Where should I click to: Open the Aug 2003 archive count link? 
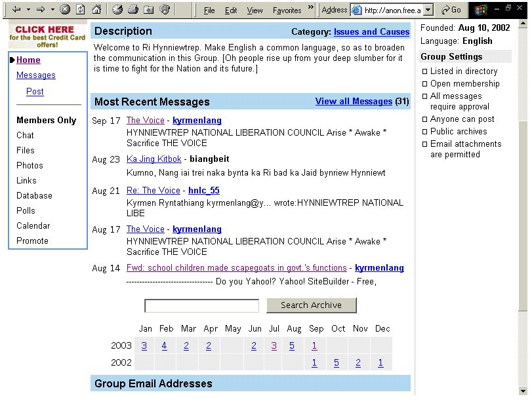[292, 345]
